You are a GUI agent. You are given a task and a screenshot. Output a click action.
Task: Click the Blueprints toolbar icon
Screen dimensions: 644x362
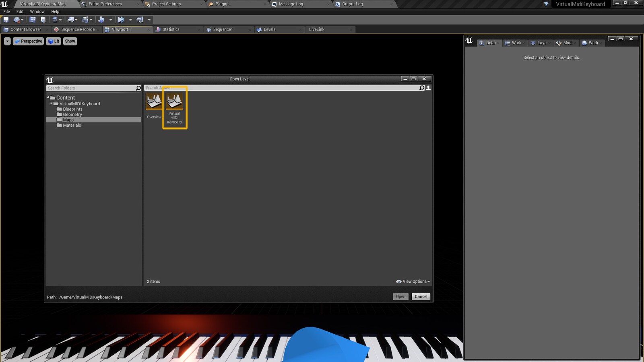71,19
